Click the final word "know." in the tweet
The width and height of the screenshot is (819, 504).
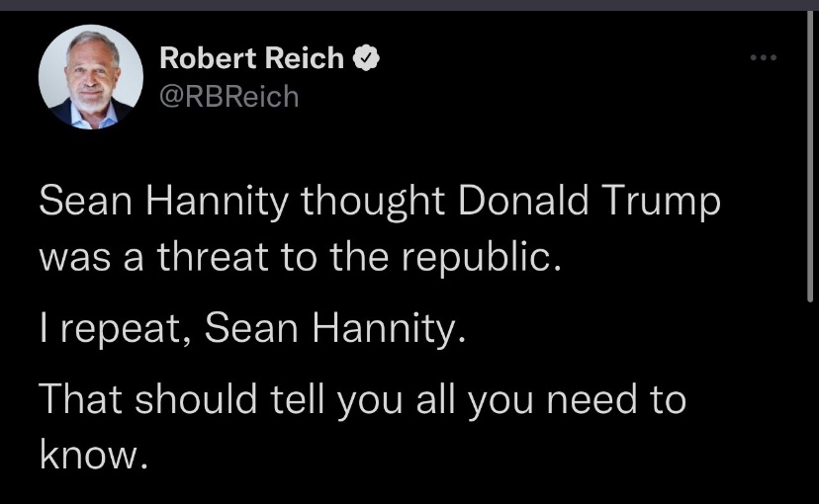pos(94,454)
